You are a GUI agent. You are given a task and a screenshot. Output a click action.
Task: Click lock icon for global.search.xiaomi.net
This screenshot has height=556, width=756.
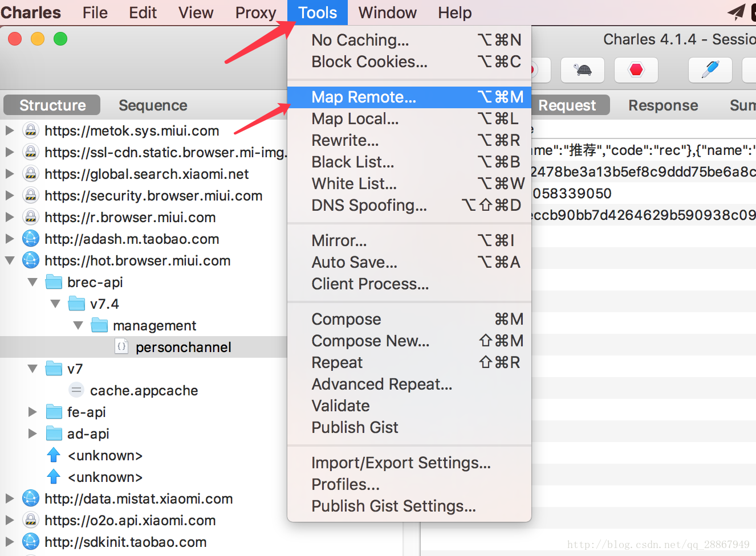click(x=31, y=174)
